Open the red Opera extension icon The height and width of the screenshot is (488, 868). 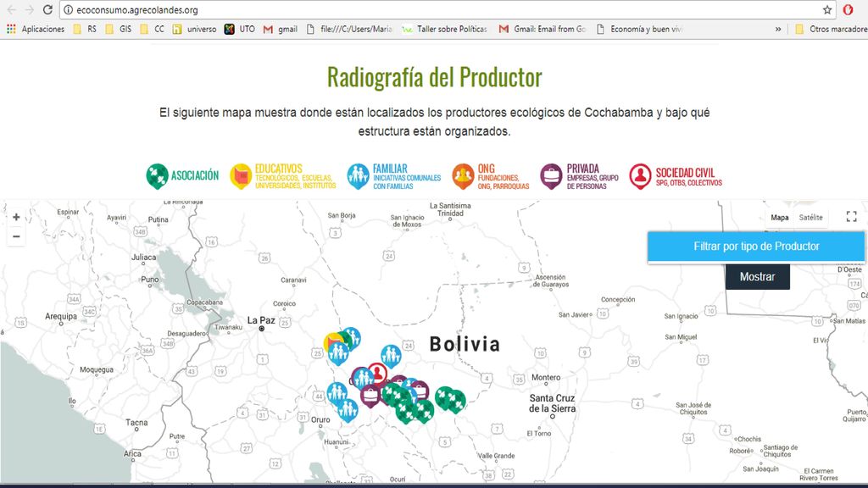click(x=848, y=10)
